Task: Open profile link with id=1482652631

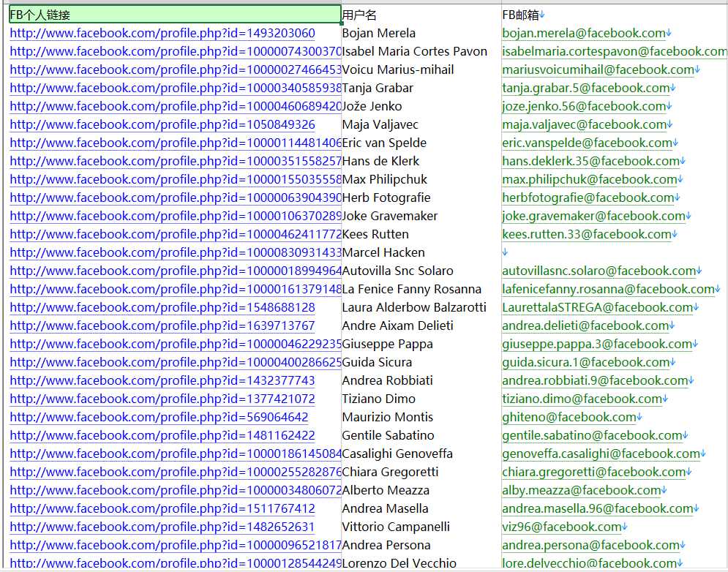Action: click(x=162, y=527)
